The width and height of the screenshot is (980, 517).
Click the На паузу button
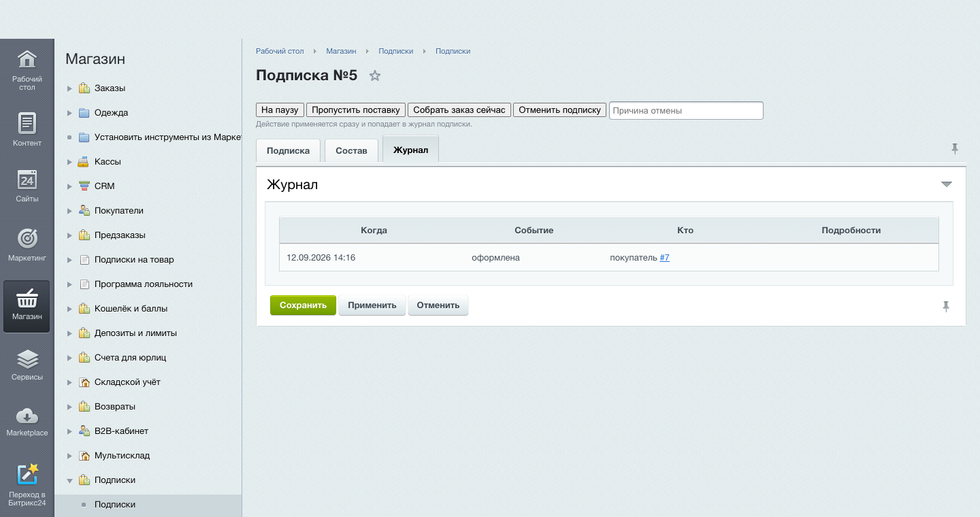(280, 110)
